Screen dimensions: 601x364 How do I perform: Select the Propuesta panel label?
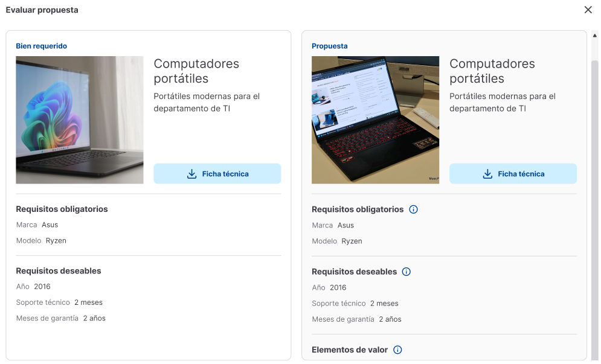(329, 45)
